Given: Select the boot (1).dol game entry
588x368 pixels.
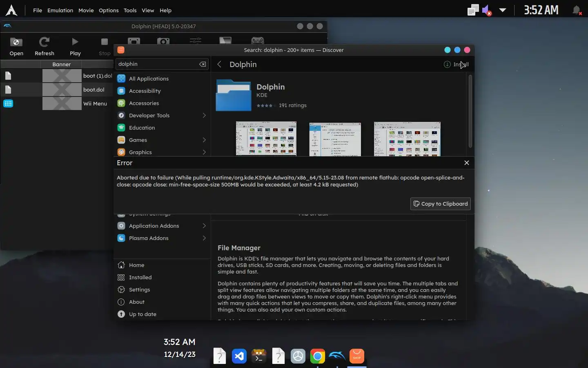Looking at the screenshot, I should [57, 76].
